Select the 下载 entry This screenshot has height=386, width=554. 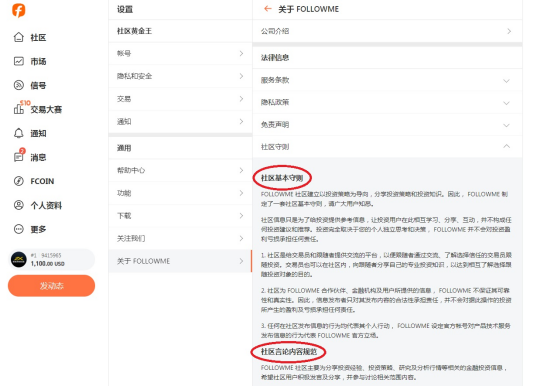click(124, 215)
